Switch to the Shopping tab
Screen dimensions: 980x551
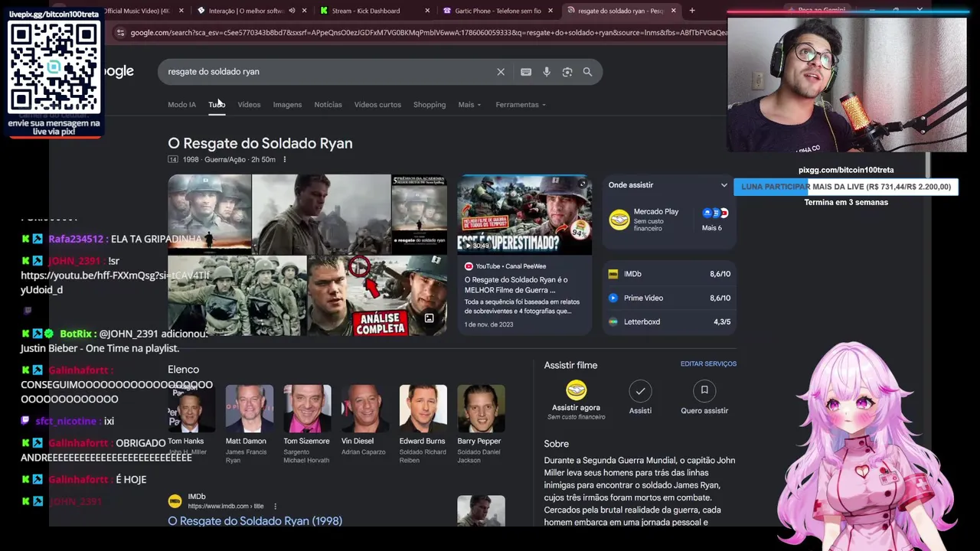coord(430,105)
